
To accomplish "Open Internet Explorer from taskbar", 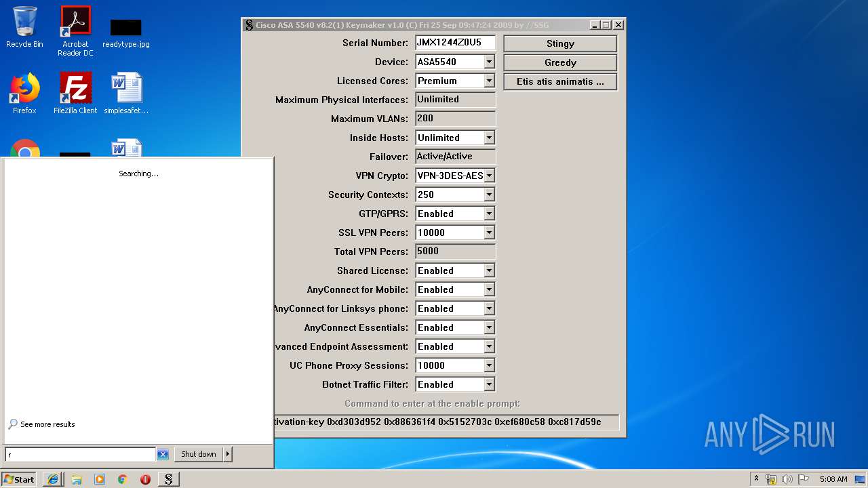I will pos(53,479).
